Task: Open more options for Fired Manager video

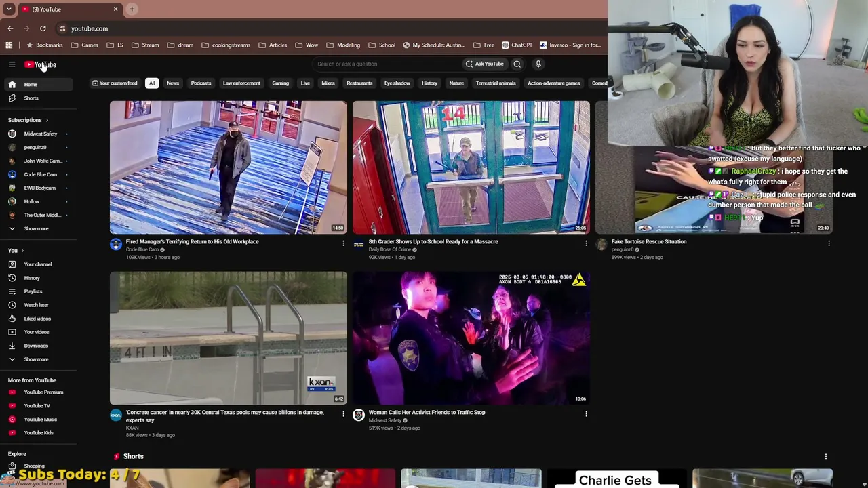Action: [343, 243]
